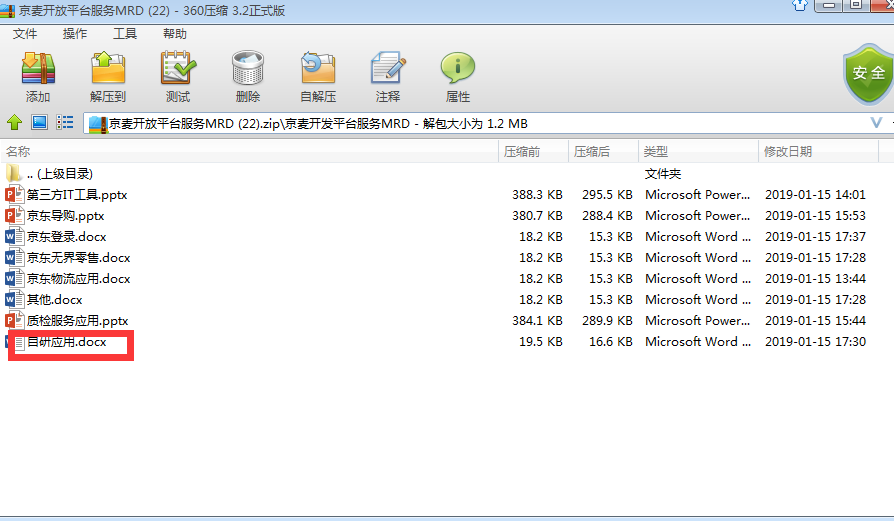Click the Word icon of 京东物流应用.docx
The height and width of the screenshot is (521, 894).
point(14,278)
